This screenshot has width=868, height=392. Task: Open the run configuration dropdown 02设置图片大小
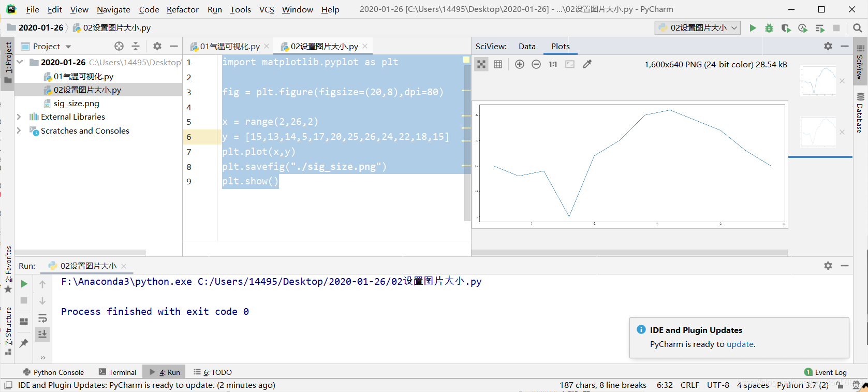pos(698,28)
